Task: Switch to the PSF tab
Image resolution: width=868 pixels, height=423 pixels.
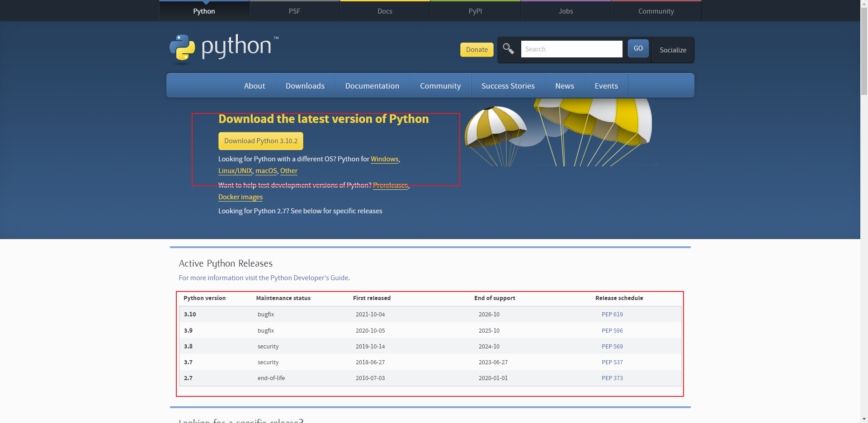Action: click(x=295, y=11)
